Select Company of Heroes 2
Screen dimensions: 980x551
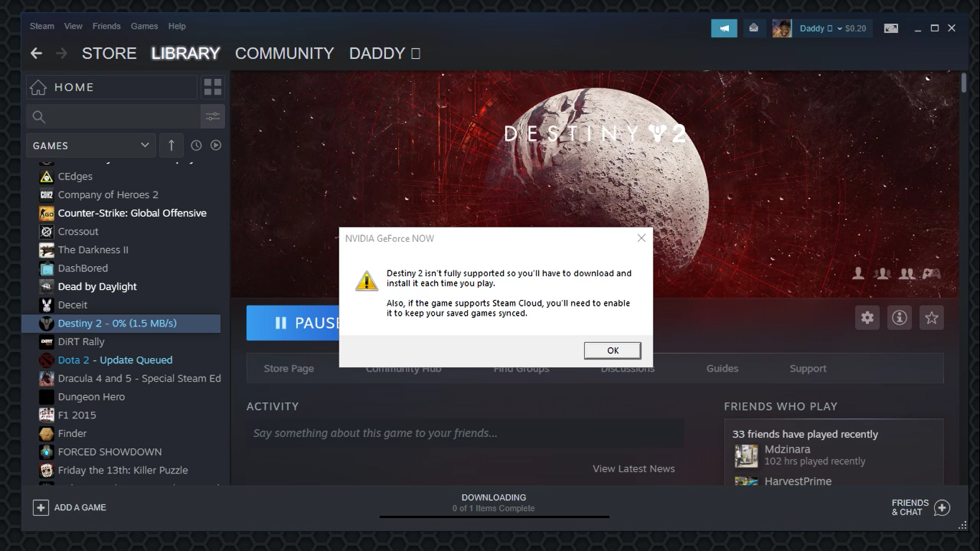[x=108, y=195]
